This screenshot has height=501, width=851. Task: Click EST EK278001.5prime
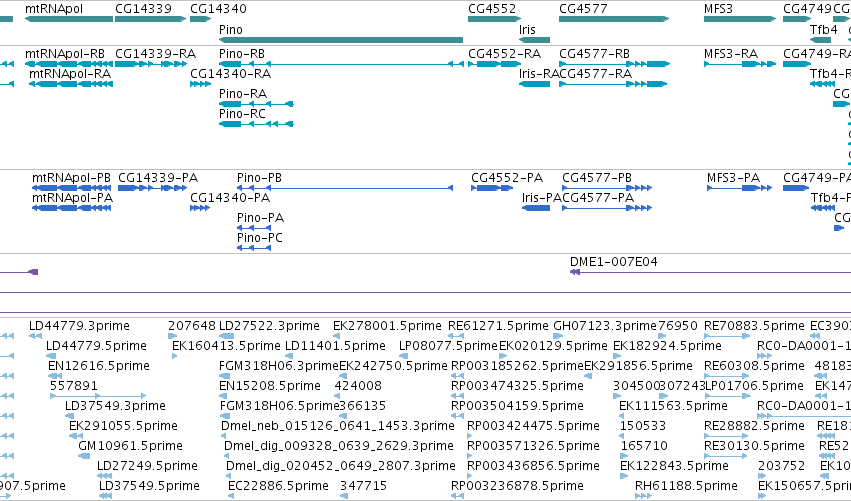click(387, 326)
